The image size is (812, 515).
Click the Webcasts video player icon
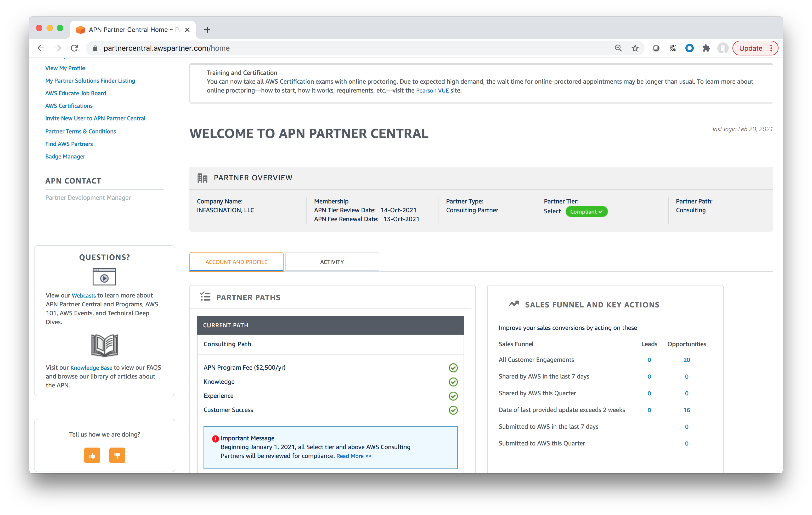[x=104, y=277]
